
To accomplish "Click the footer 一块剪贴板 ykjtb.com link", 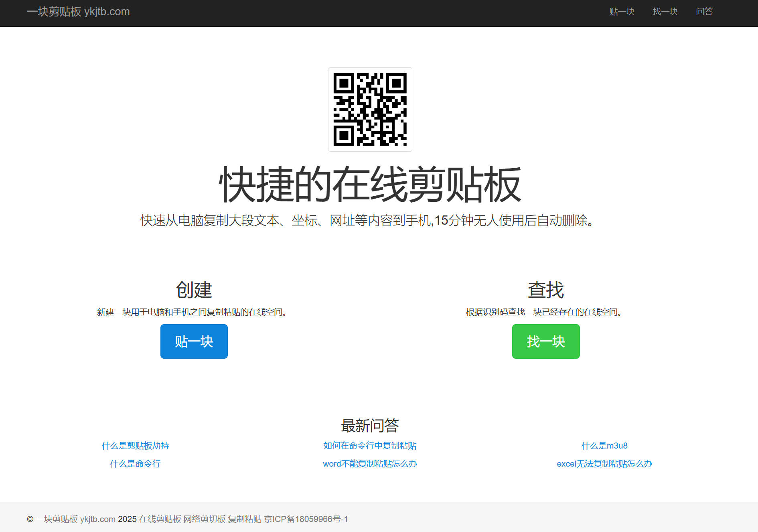I will (x=75, y=519).
